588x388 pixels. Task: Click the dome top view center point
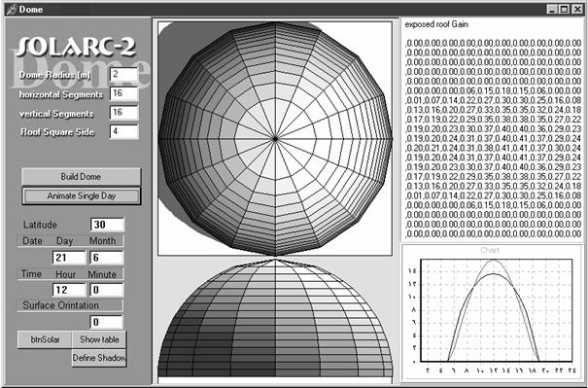(x=275, y=139)
